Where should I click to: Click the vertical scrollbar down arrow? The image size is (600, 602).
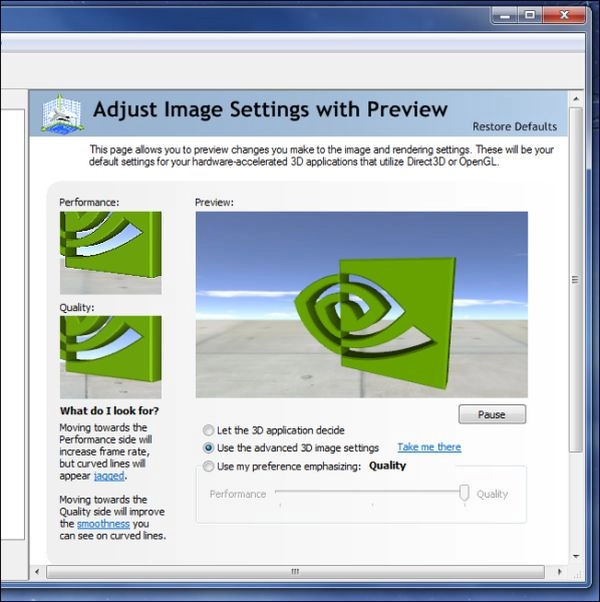point(576,556)
